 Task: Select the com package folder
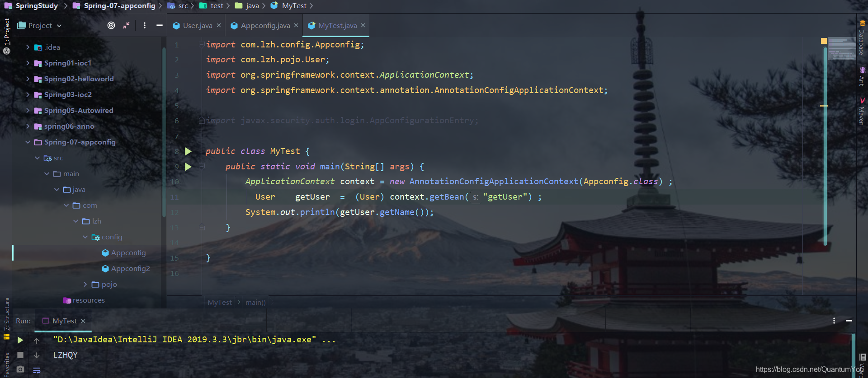85,205
